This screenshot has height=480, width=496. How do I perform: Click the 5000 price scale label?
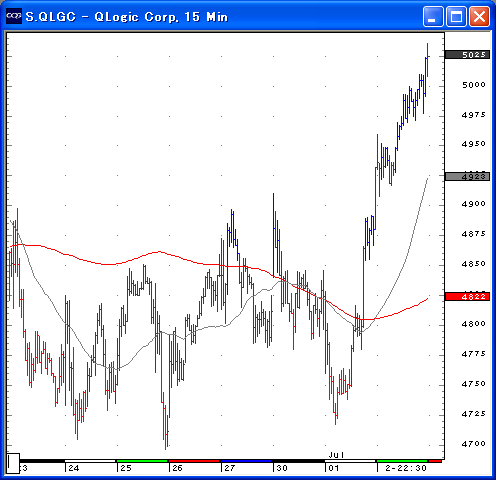(x=474, y=85)
